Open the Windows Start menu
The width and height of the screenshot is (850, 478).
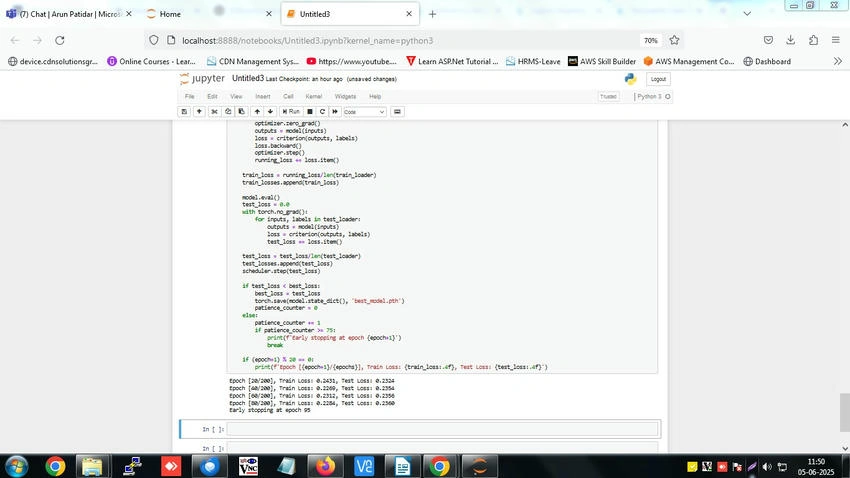pos(16,466)
